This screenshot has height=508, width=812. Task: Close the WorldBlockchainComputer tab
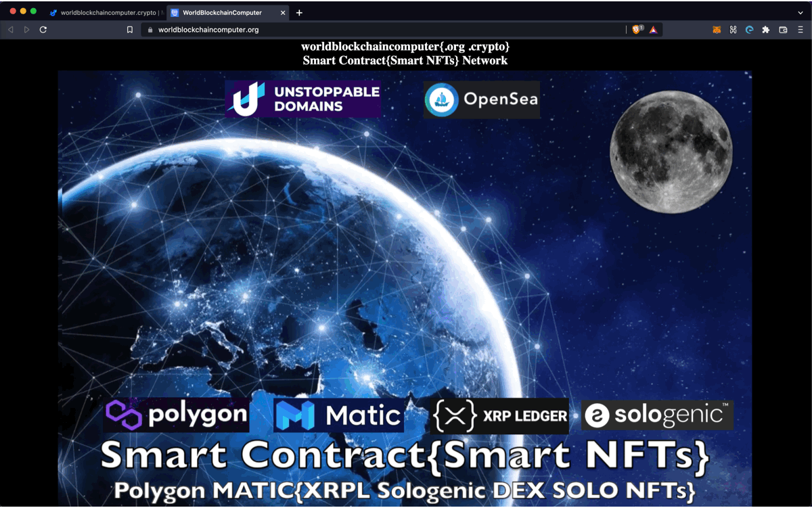pyautogui.click(x=282, y=13)
